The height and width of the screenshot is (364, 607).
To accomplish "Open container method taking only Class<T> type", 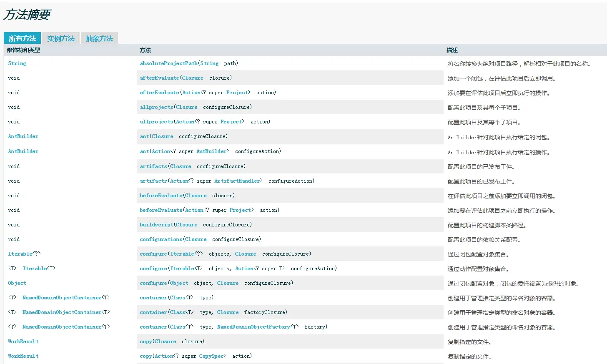I will pyautogui.click(x=153, y=298).
